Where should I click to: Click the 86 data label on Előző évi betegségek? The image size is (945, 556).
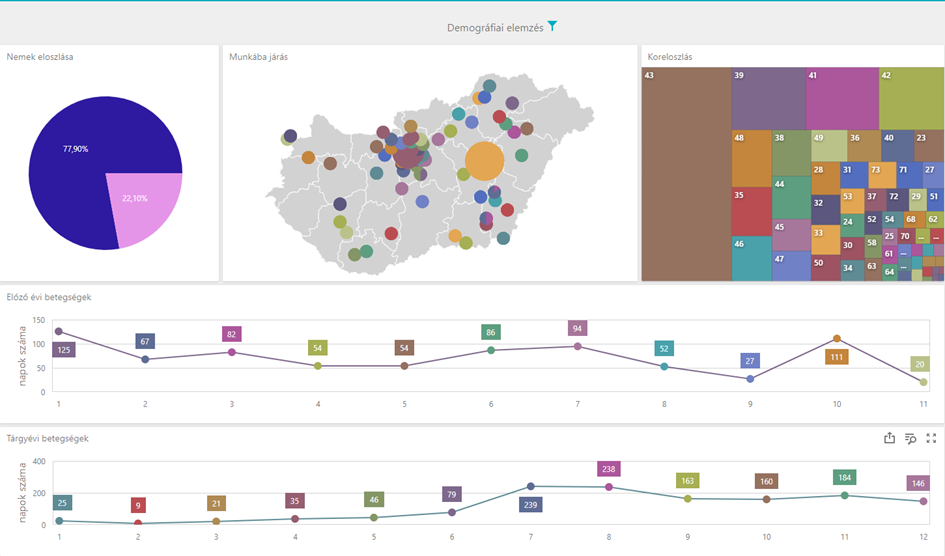pyautogui.click(x=491, y=332)
